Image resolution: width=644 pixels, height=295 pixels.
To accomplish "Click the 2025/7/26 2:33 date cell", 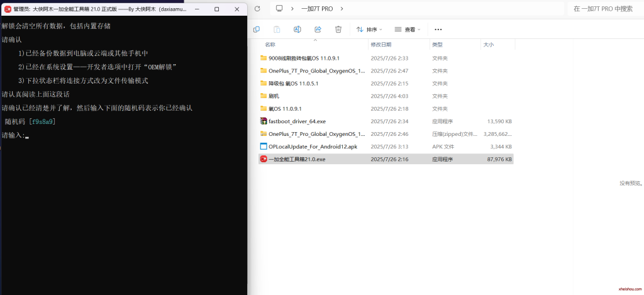I will 389,58.
